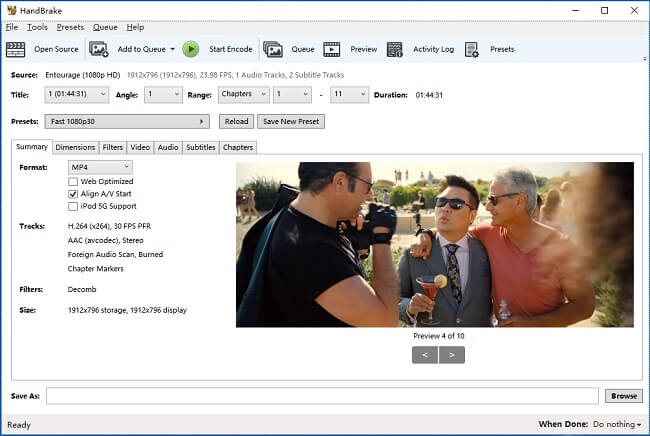This screenshot has width=650, height=436.
Task: Click the HandBrake app icon in title bar
Action: point(11,10)
